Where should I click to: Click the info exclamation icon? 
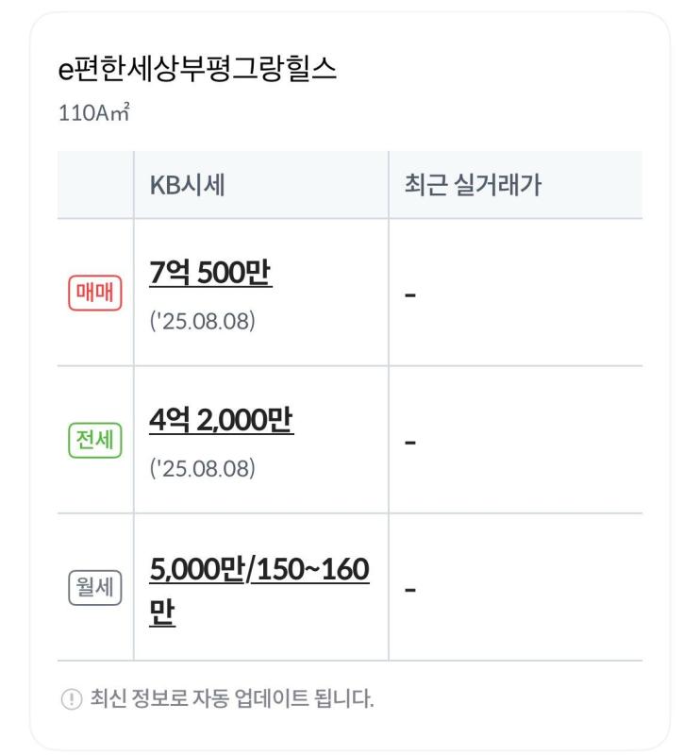click(x=72, y=698)
